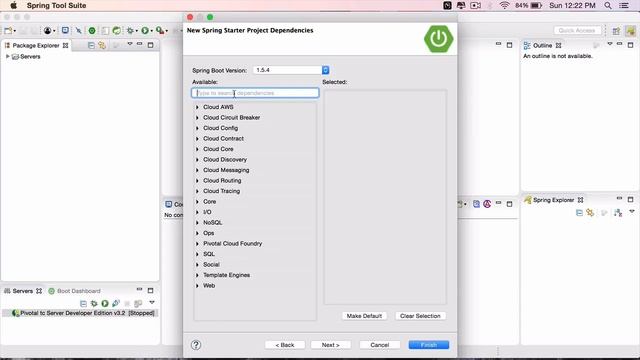The height and width of the screenshot is (360, 640).
Task: Select the Pivotal Cloud Foundry category
Action: pyautogui.click(x=233, y=244)
